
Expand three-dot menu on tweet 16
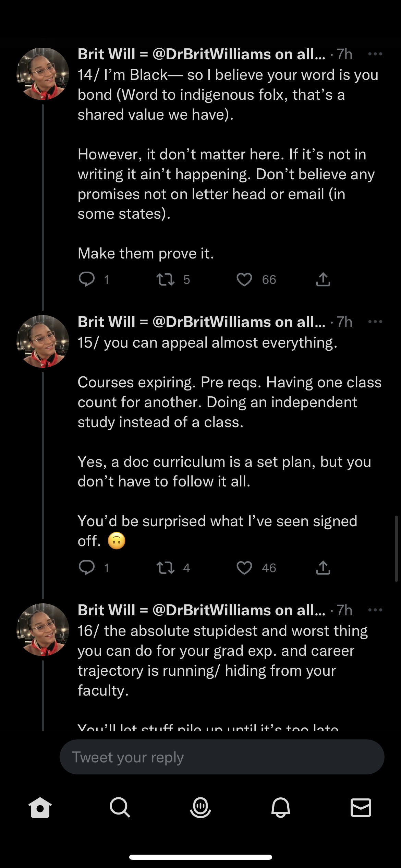375,610
